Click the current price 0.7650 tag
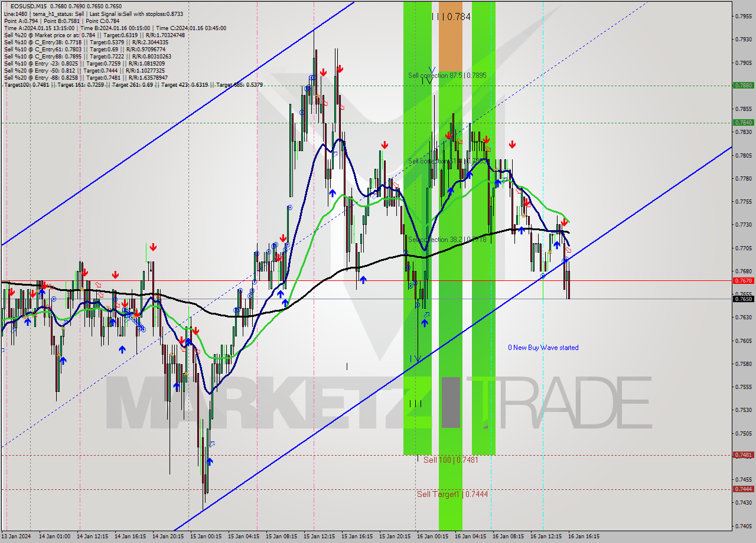 pos(743,299)
